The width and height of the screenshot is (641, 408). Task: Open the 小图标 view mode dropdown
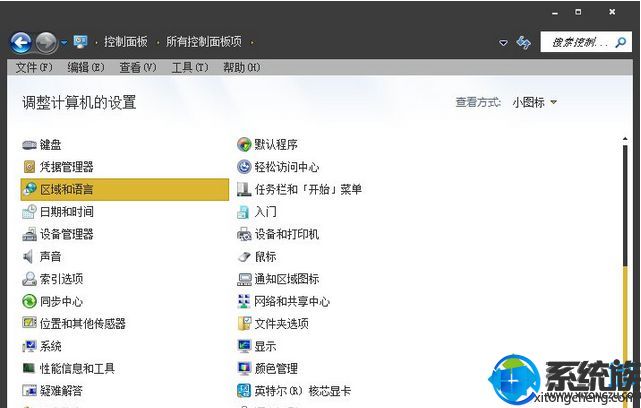coord(554,102)
